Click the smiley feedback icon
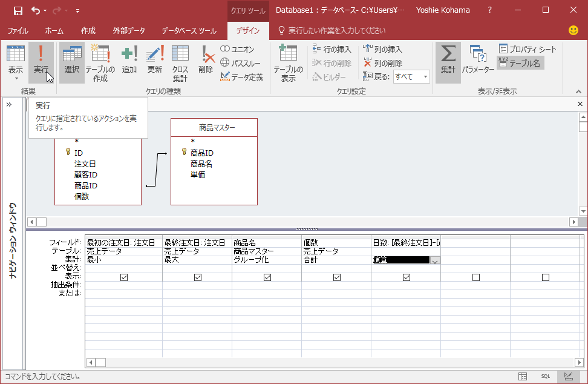Image resolution: width=588 pixels, height=384 pixels. pos(573,30)
